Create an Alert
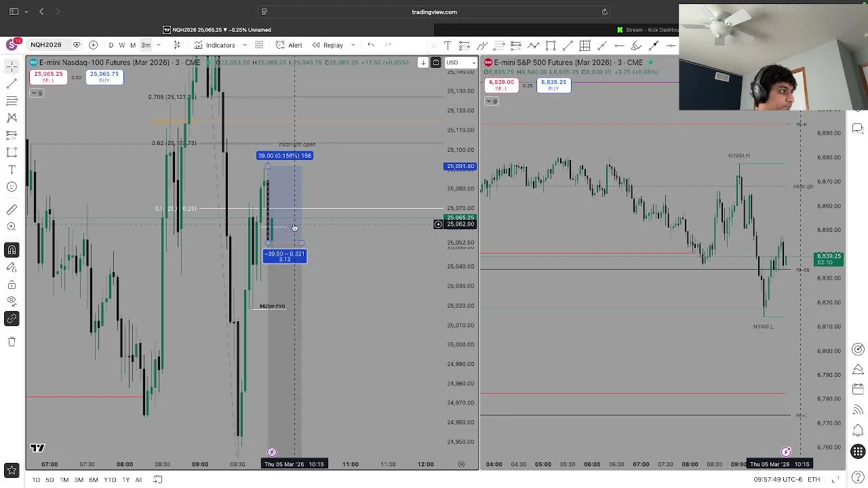Image resolution: width=868 pixels, height=488 pixels. click(x=289, y=45)
